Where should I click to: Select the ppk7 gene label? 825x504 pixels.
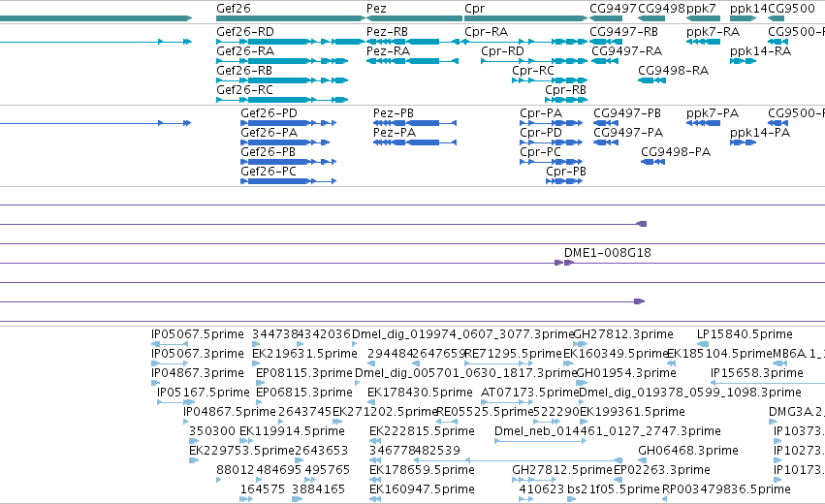701,9
